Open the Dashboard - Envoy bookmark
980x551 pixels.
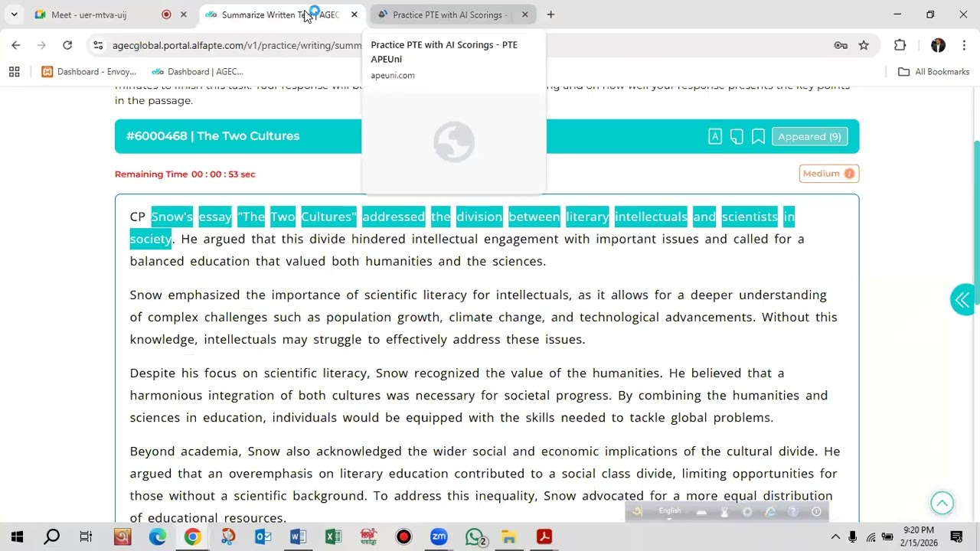pyautogui.click(x=89, y=71)
